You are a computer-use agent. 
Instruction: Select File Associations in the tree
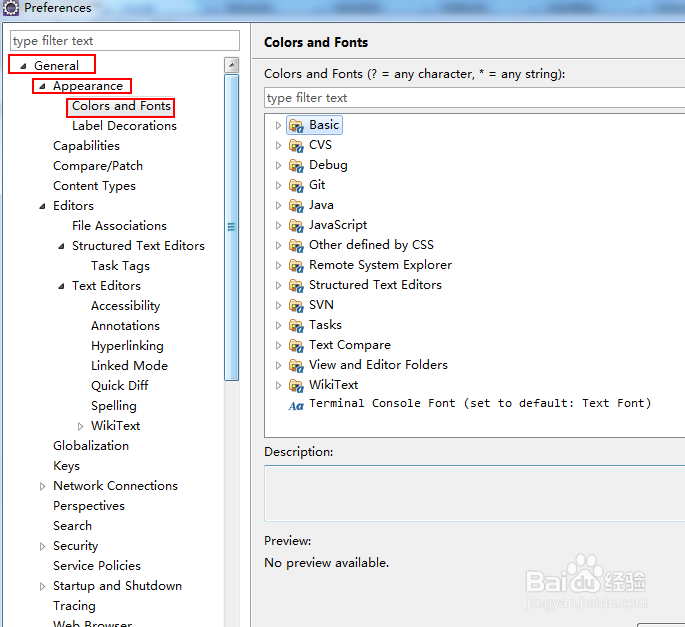click(x=119, y=226)
